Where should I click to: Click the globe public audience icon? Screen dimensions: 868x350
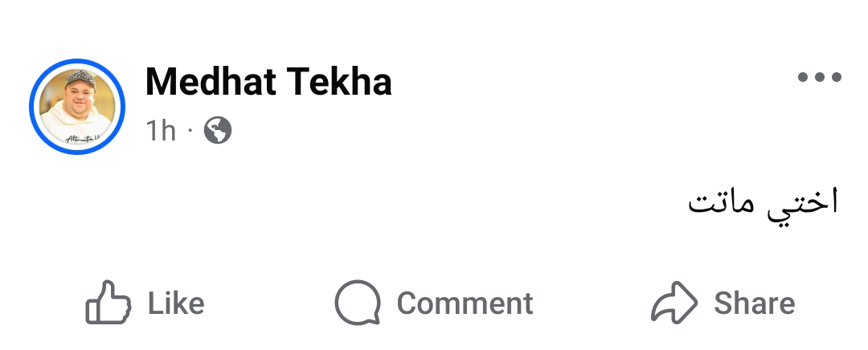218,131
